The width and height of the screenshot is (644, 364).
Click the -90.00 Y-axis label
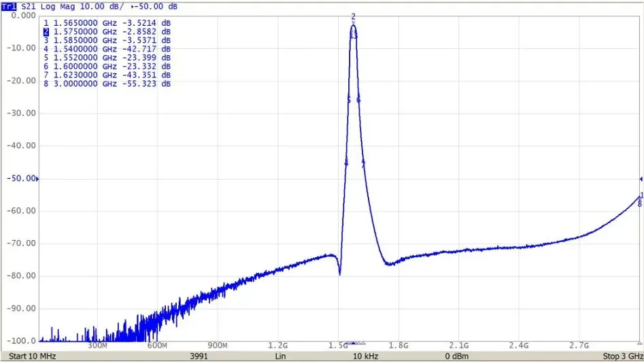click(21, 308)
